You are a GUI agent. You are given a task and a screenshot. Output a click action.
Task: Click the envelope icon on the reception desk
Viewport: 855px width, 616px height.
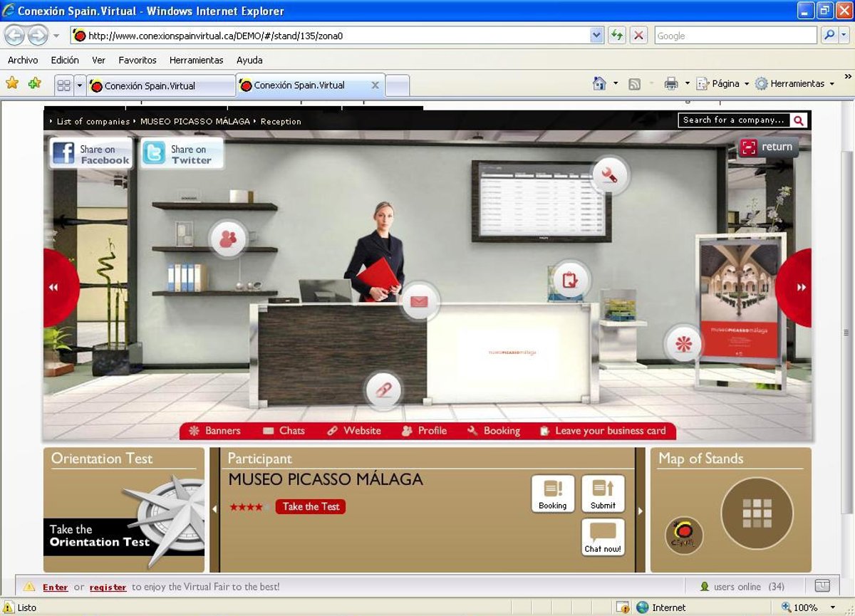pos(419,301)
